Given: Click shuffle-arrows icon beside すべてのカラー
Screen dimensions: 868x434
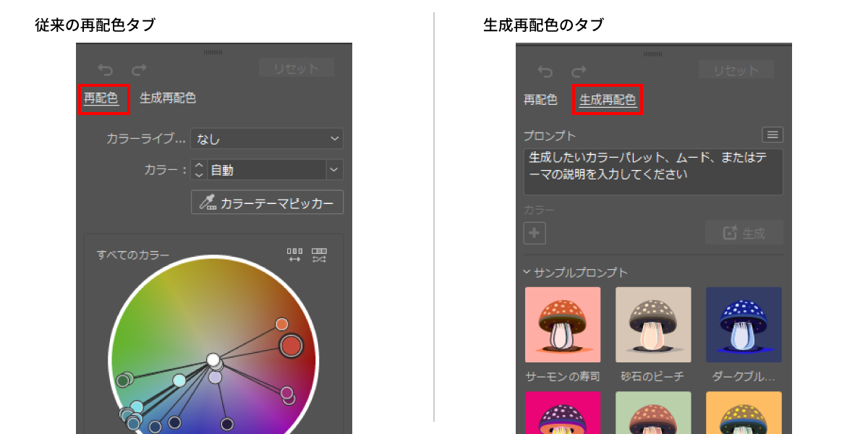Looking at the screenshot, I should pyautogui.click(x=319, y=255).
